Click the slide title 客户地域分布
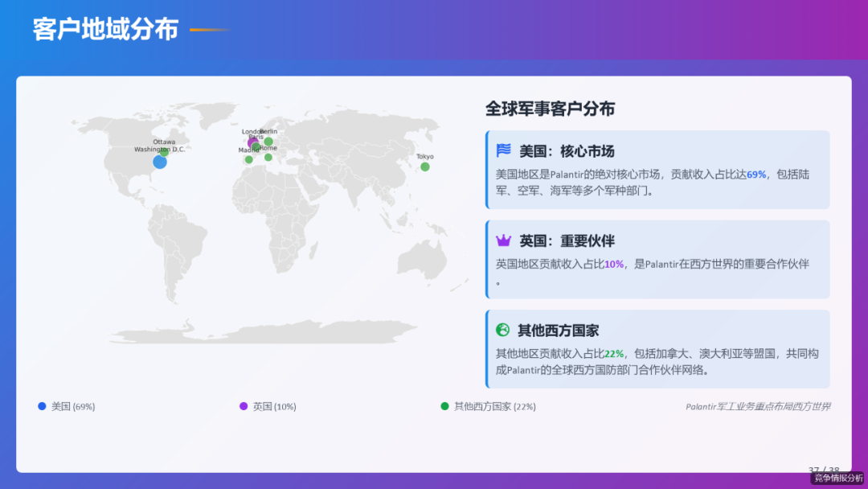 [x=105, y=29]
